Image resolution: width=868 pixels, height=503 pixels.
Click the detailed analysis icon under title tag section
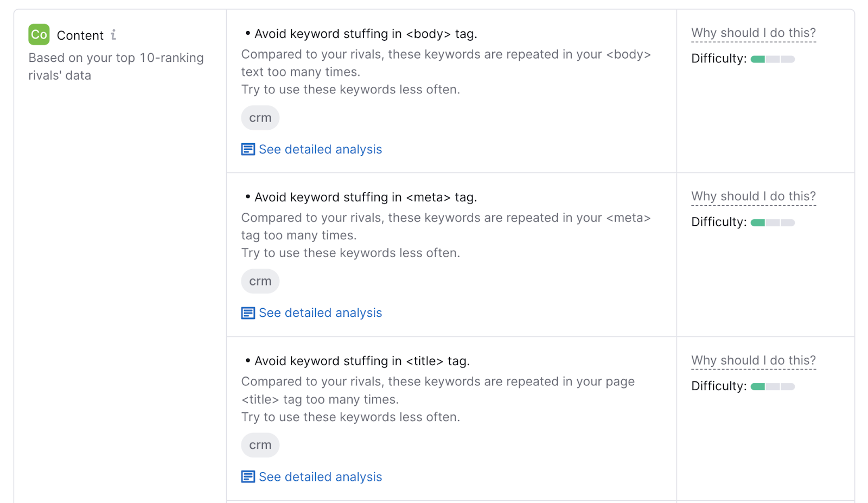247,476
